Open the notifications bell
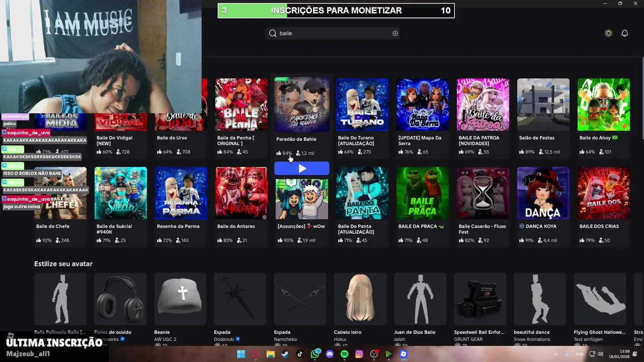The image size is (644, 362). click(624, 33)
